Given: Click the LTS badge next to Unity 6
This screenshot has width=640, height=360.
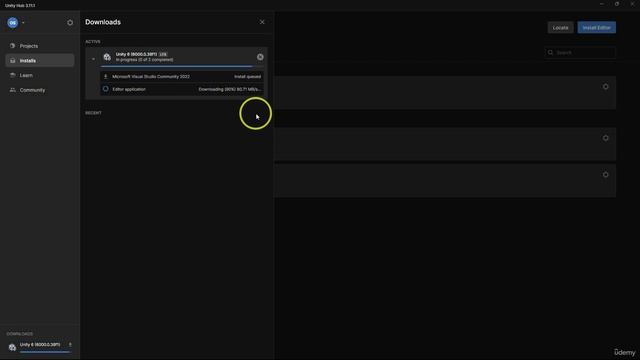Looking at the screenshot, I should pos(163,54).
